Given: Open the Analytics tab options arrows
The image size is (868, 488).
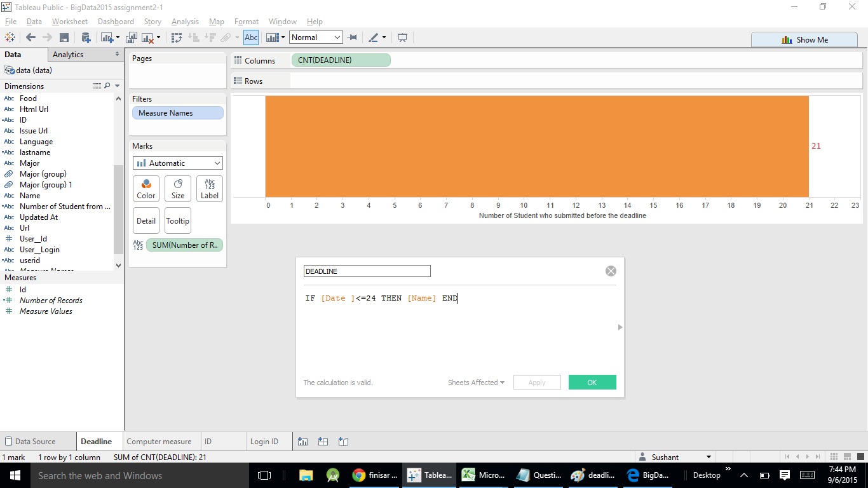Looking at the screenshot, I should click(x=117, y=55).
